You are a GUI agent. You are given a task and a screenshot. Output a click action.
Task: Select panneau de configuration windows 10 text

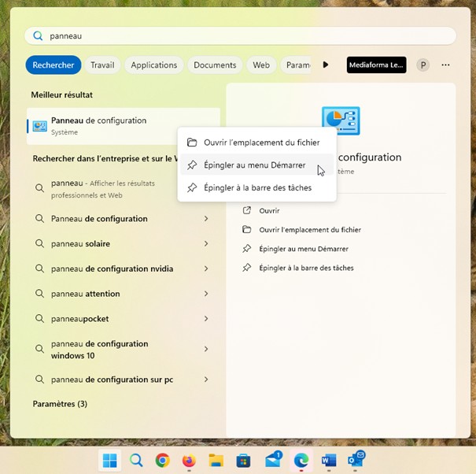coord(100,350)
